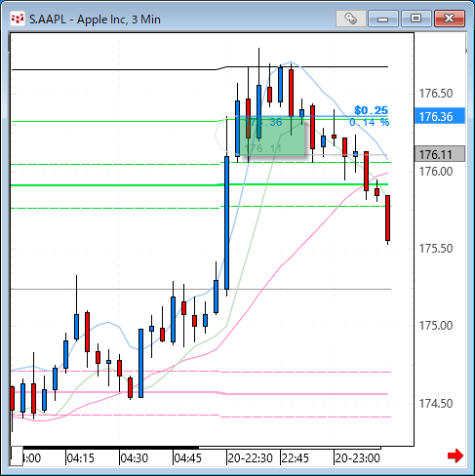Click the 20-22:30 time axis label
475x476 pixels.
[250, 458]
